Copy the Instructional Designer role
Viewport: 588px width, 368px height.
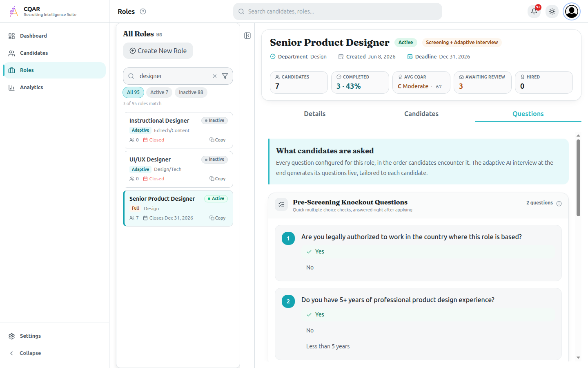click(x=218, y=140)
